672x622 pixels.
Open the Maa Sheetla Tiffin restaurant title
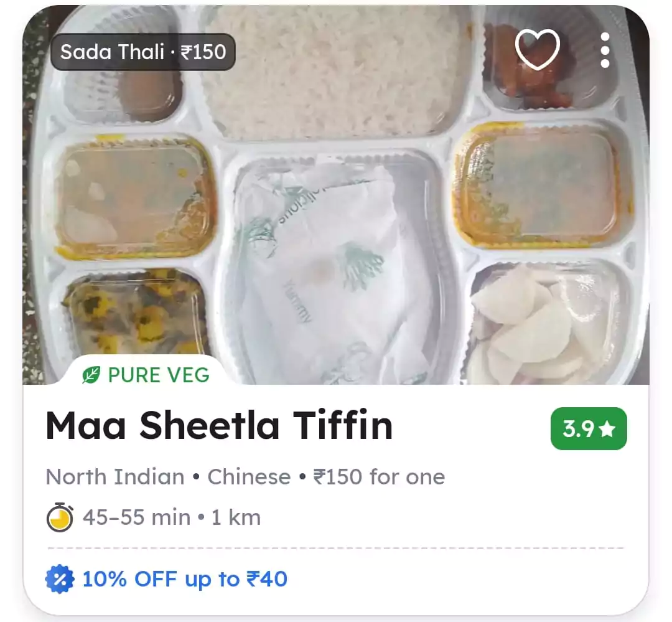coord(219,425)
